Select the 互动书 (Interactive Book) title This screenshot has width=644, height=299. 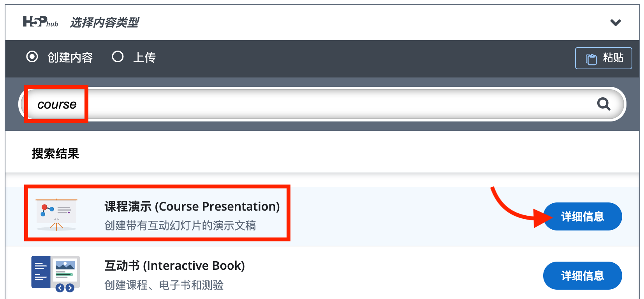pos(174,266)
